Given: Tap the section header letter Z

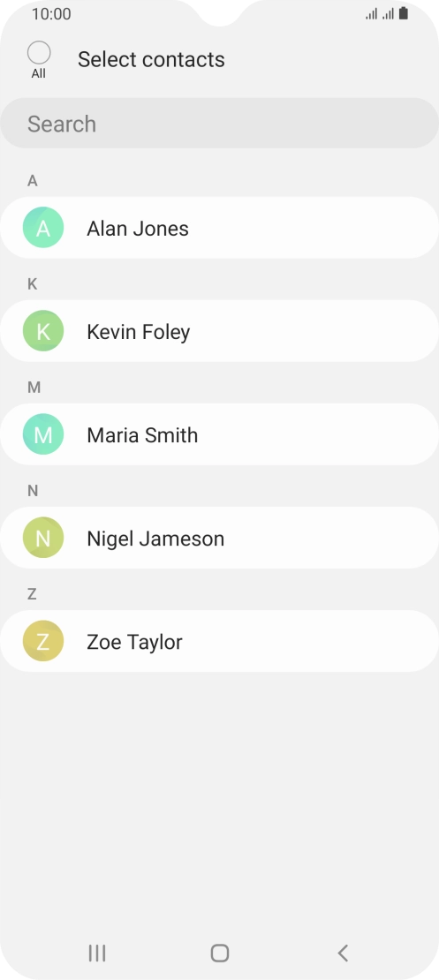Looking at the screenshot, I should point(32,594).
